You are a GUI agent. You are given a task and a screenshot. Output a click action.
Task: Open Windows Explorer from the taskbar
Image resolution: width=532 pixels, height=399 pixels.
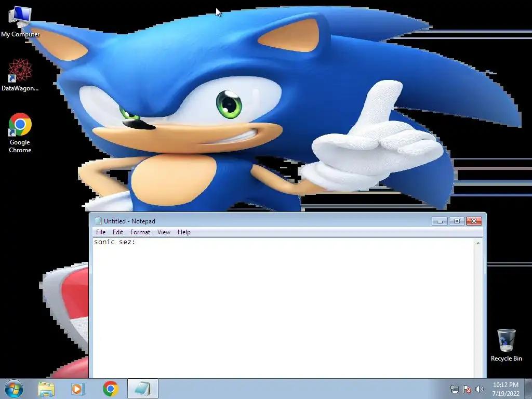pyautogui.click(x=46, y=389)
